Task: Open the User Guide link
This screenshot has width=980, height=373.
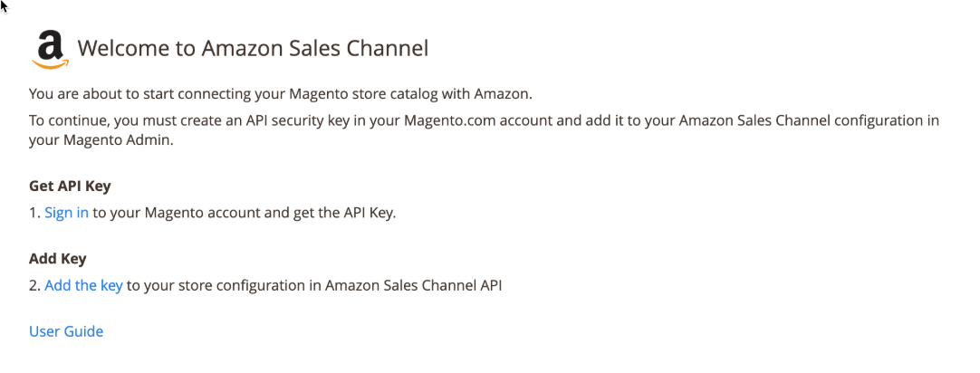Action: pos(66,331)
